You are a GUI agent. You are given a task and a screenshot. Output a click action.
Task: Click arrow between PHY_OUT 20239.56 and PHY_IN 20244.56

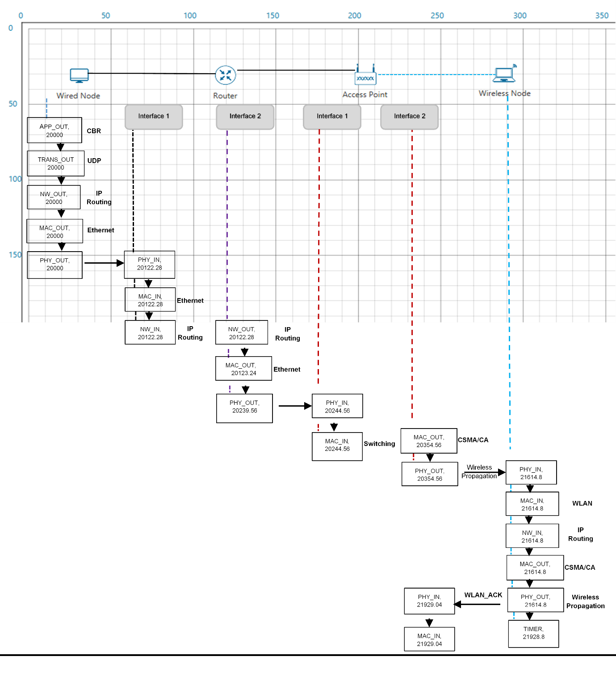(295, 406)
